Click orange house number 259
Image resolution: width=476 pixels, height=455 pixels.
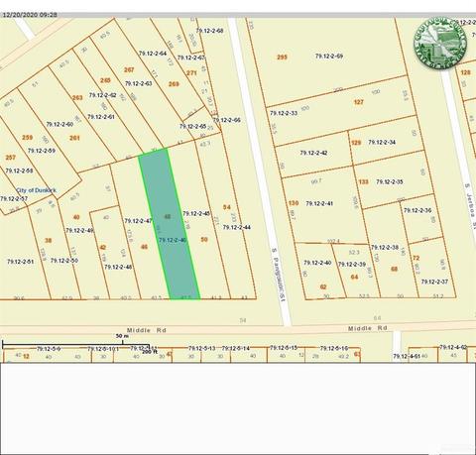(27, 137)
